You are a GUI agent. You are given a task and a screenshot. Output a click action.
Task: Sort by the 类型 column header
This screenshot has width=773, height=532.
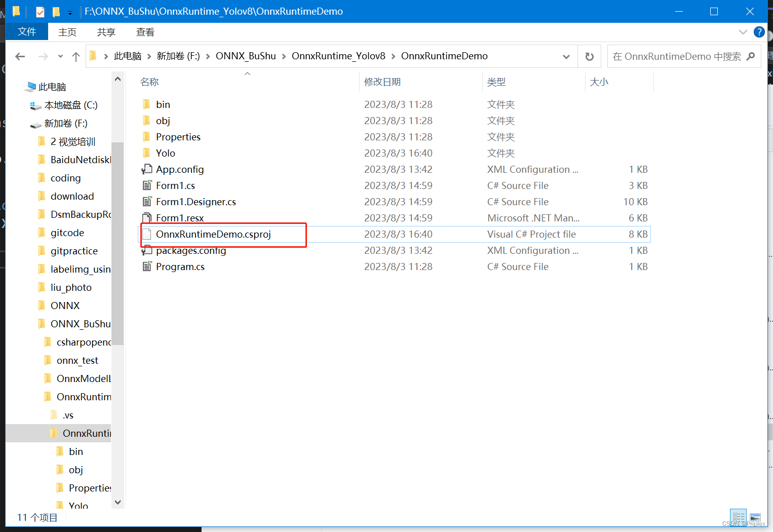coord(496,82)
